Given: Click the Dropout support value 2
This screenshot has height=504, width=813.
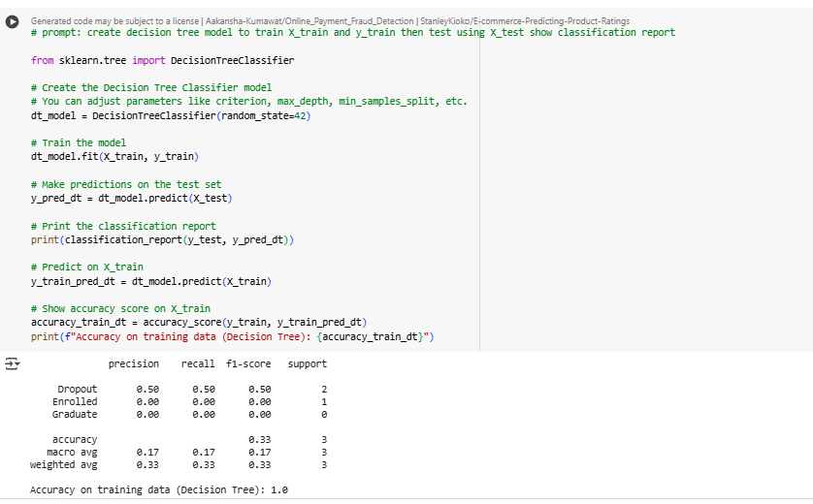Looking at the screenshot, I should pyautogui.click(x=324, y=389).
